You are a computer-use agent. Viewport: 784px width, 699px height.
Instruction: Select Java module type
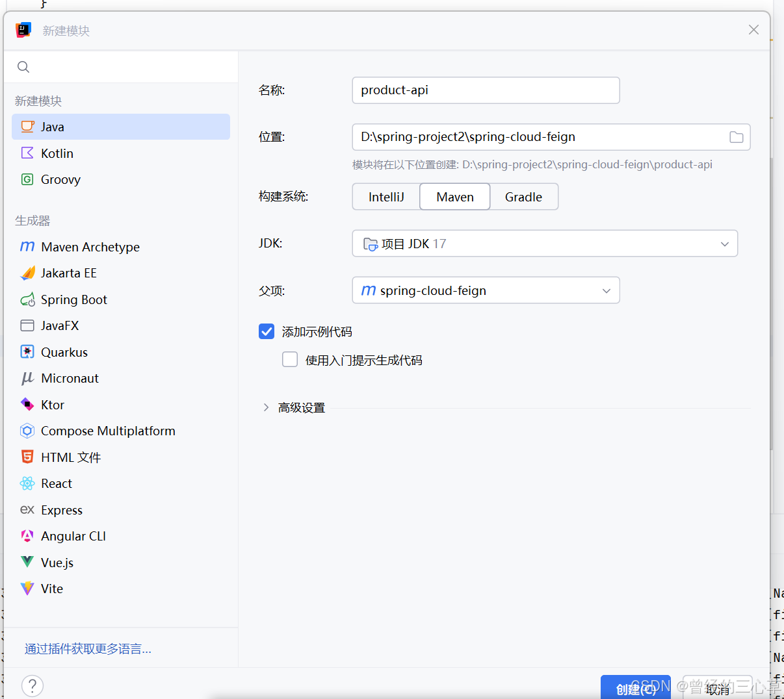tap(121, 127)
